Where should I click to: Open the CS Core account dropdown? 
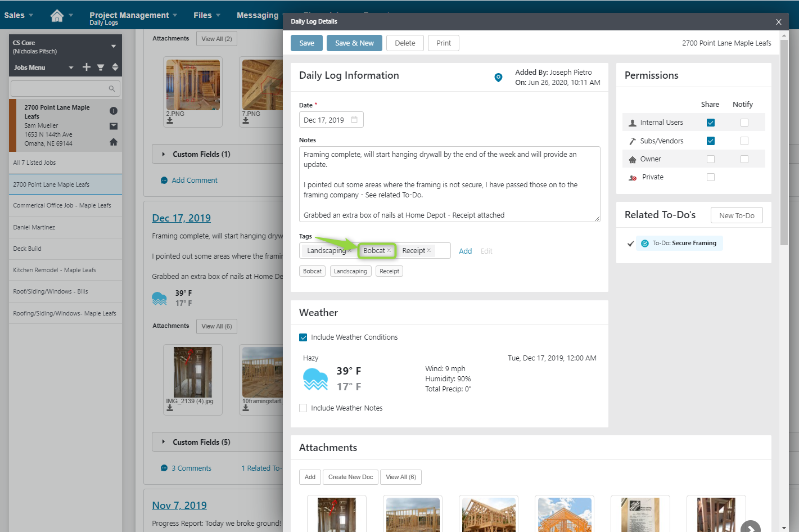tap(114, 47)
